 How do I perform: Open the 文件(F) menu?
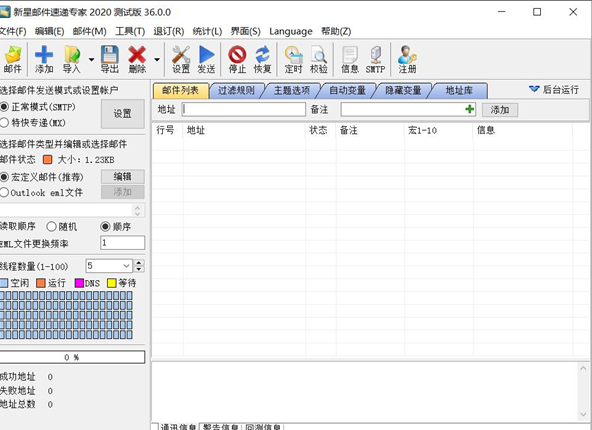[x=13, y=31]
